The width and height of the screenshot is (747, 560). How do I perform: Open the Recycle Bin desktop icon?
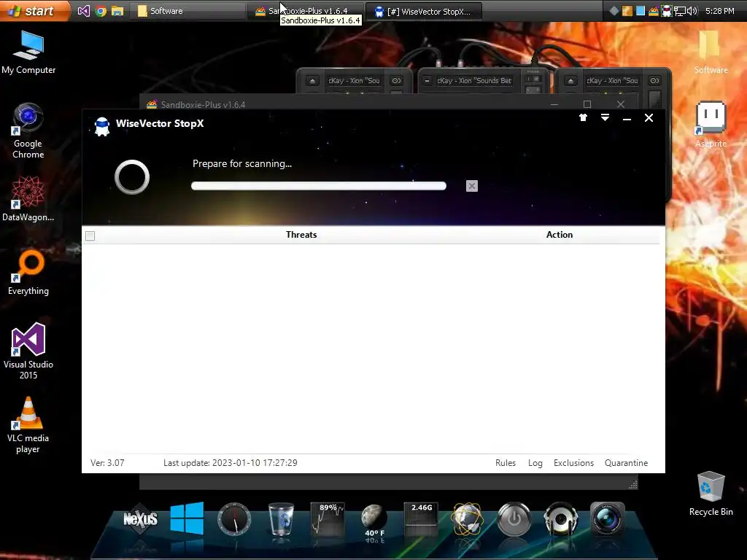[x=711, y=494]
